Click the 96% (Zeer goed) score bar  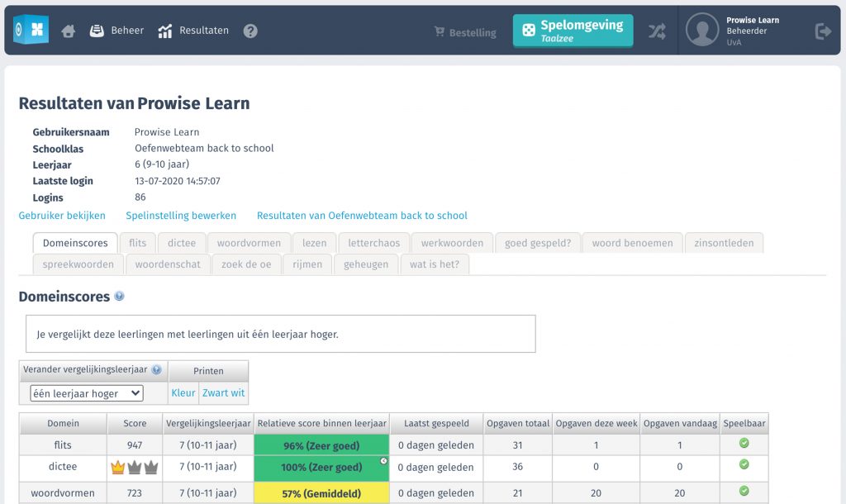tap(321, 445)
